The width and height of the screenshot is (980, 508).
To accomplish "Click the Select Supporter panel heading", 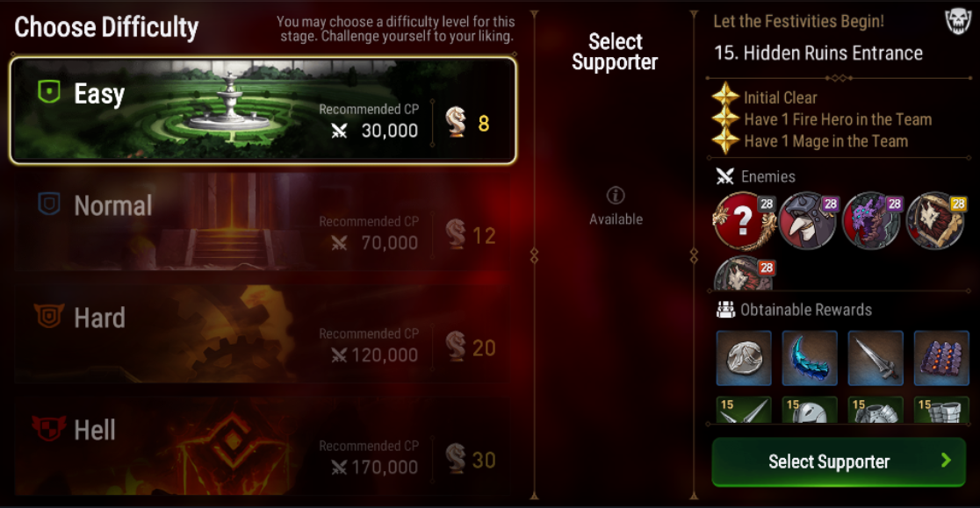I will [615, 52].
